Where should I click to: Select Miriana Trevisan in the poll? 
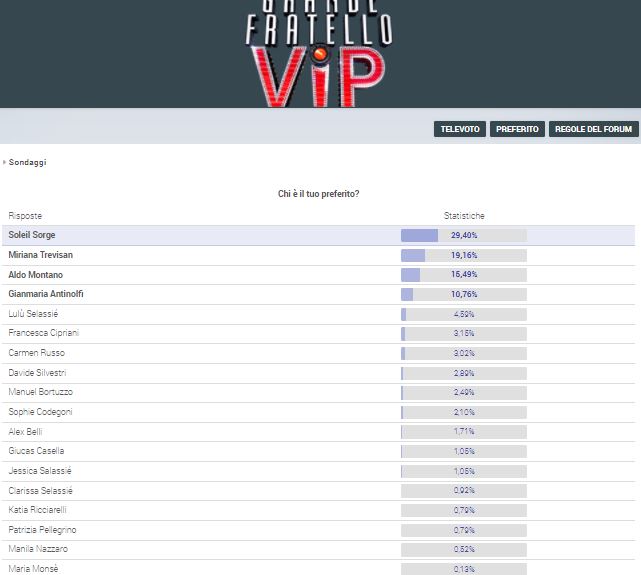pos(41,255)
